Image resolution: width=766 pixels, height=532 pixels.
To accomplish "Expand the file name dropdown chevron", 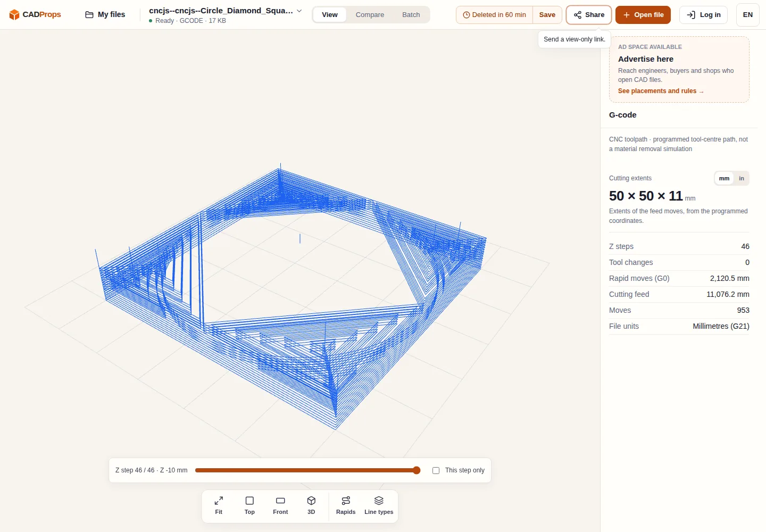I will pyautogui.click(x=299, y=11).
